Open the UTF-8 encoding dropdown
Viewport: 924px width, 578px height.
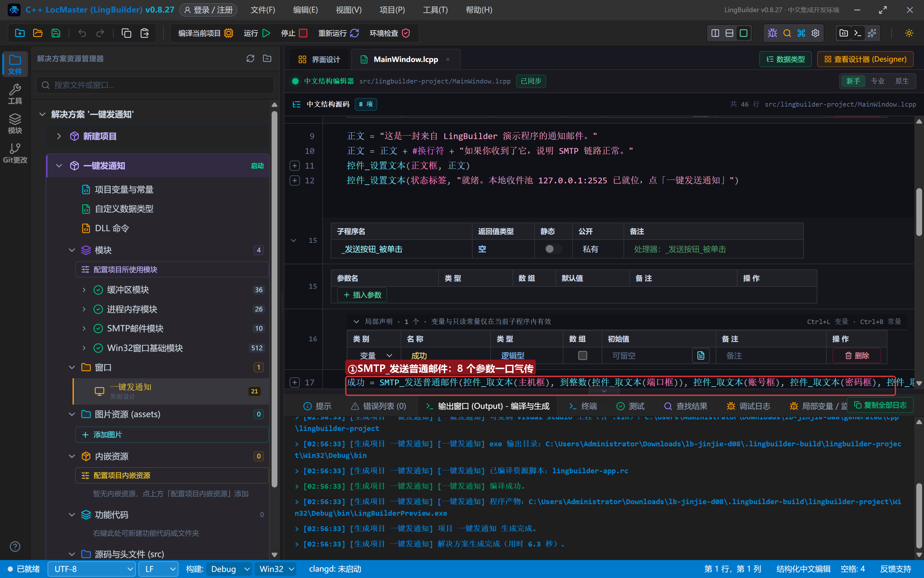pyautogui.click(x=91, y=569)
